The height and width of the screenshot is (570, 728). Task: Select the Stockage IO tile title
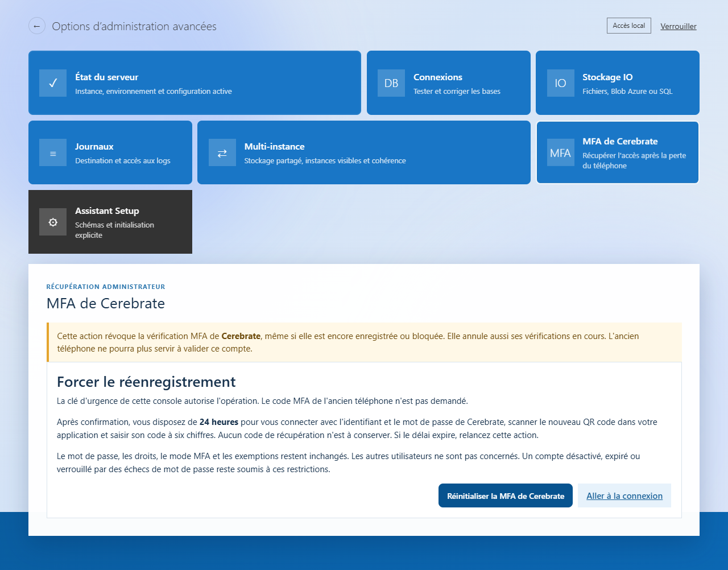[x=607, y=77]
